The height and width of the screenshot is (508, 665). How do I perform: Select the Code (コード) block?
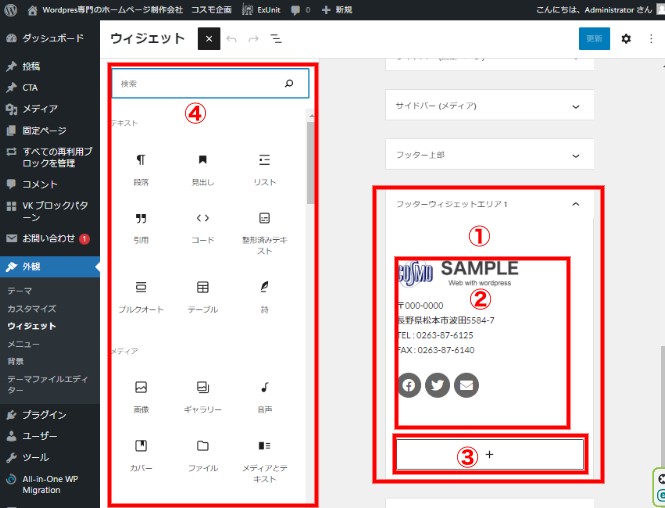202,225
